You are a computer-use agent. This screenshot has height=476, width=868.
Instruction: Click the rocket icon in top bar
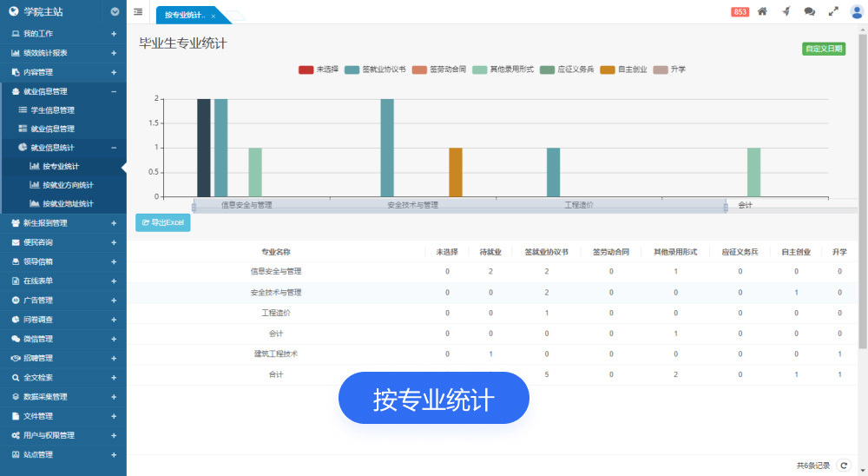click(786, 11)
